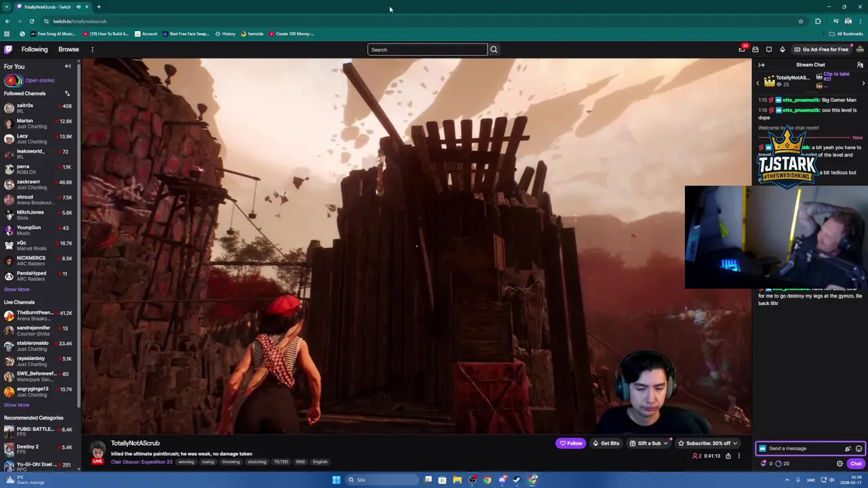
Task: Open the Chrome icon on the taskbar
Action: [x=487, y=480]
